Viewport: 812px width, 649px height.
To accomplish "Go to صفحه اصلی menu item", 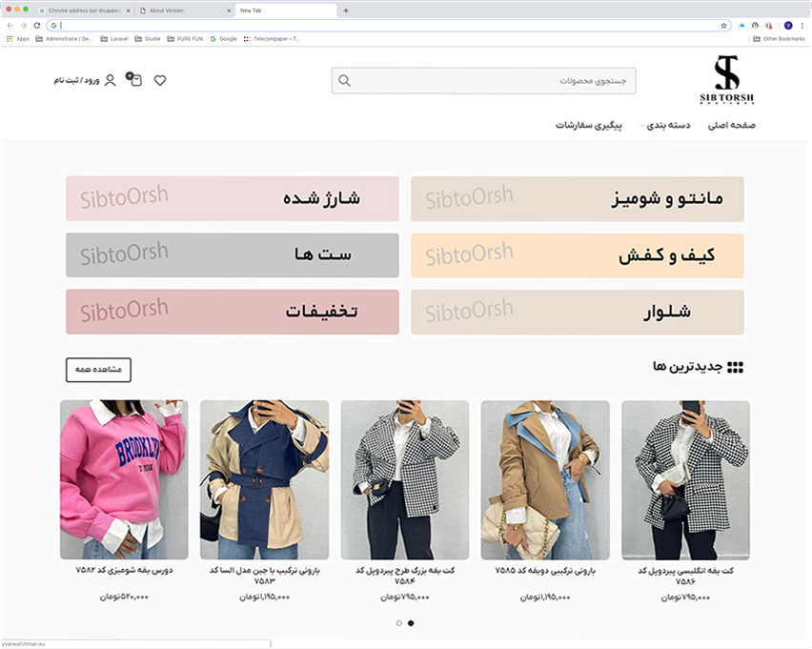I will tap(732, 126).
